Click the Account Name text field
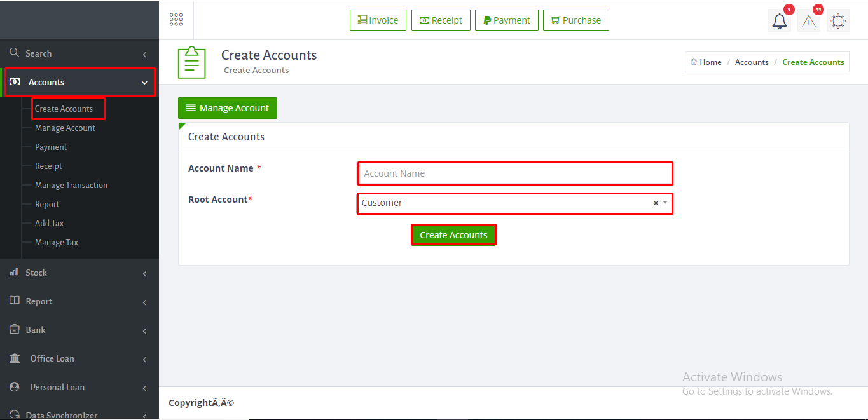Screen dimensions: 868x420 [x=514, y=173]
